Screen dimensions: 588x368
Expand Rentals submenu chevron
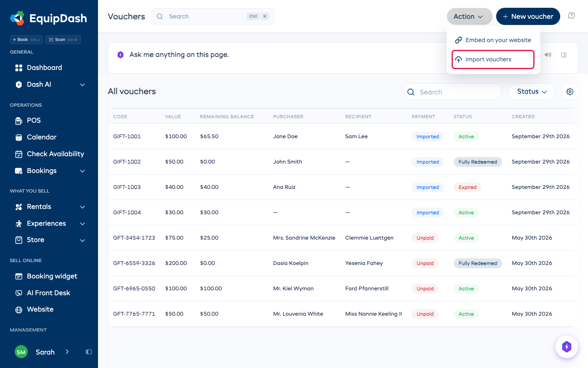click(x=82, y=207)
